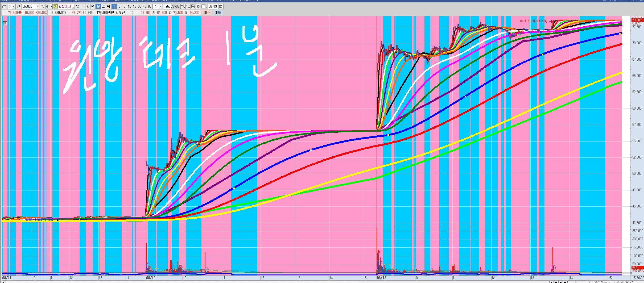644x283 pixels.
Task: Click the date field 08/13
Action: click(213, 6)
